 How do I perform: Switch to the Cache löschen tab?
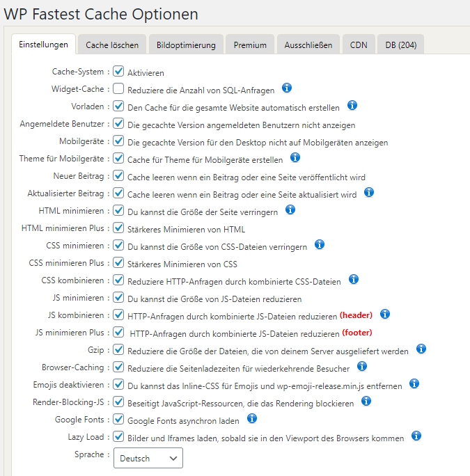pos(112,45)
